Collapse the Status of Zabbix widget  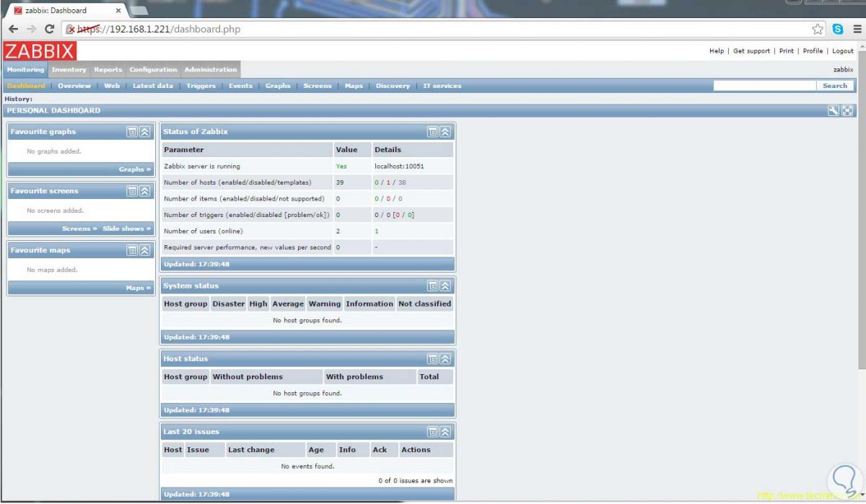click(445, 131)
